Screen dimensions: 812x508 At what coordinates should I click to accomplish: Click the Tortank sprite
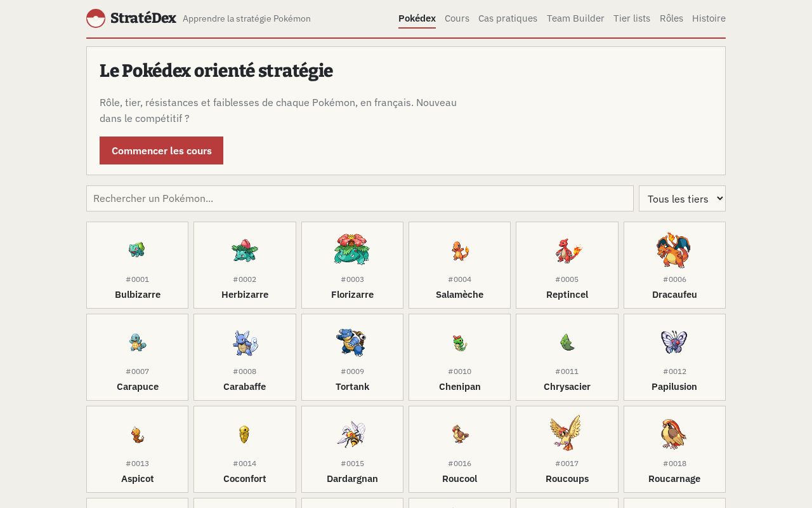(352, 342)
